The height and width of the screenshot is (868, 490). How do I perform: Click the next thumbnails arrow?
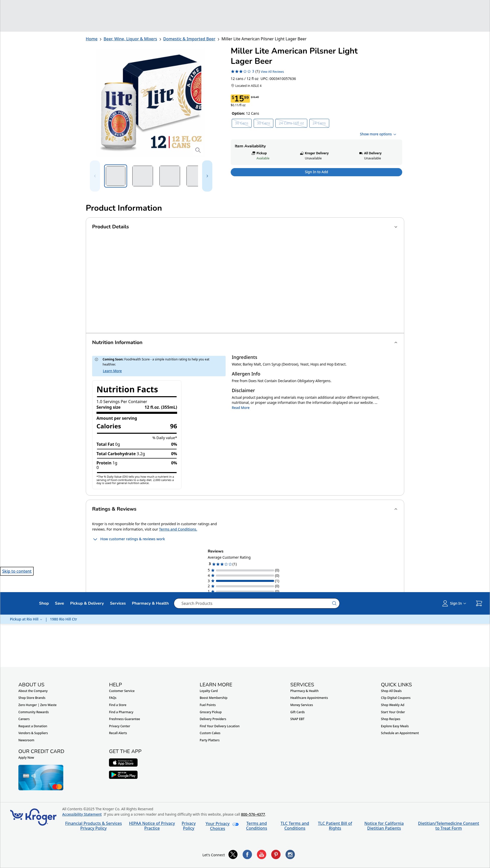[207, 176]
